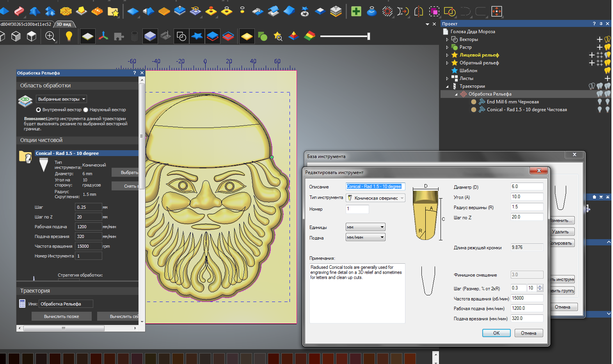Click the Частота вращения field showing 15000

(88, 246)
